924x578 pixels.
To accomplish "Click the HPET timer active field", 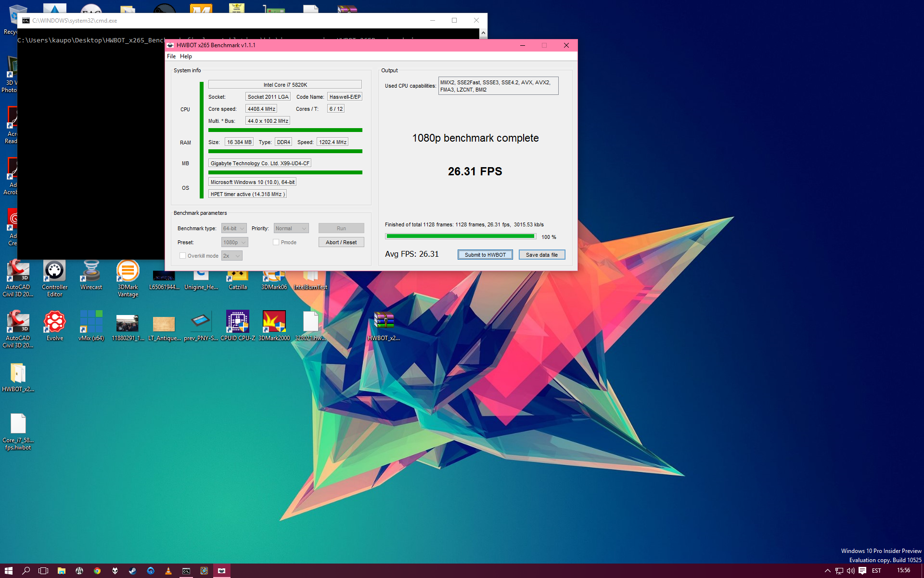I will point(247,194).
